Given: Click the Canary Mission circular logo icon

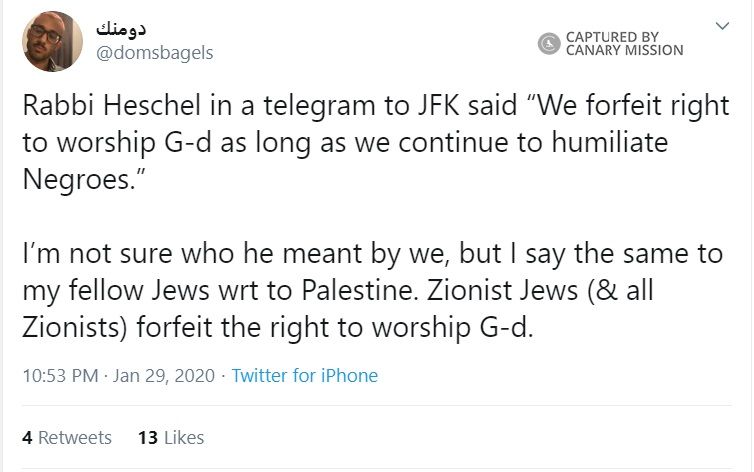Looking at the screenshot, I should pyautogui.click(x=549, y=43).
